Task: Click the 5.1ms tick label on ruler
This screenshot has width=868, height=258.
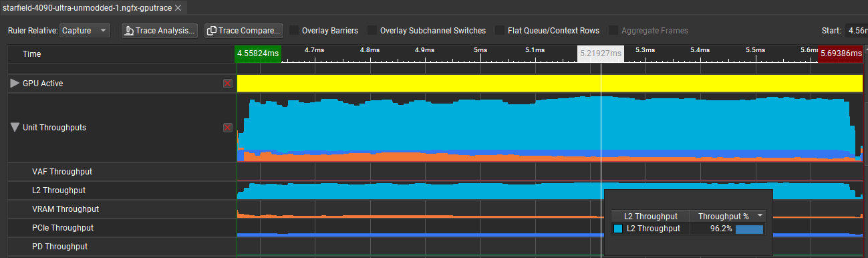Action: pos(535,49)
